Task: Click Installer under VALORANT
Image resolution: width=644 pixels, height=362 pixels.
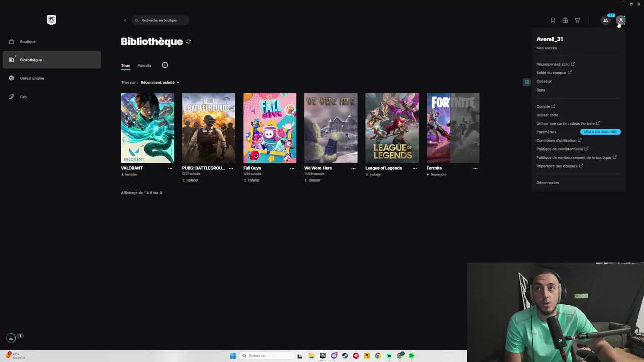Action: (x=129, y=175)
